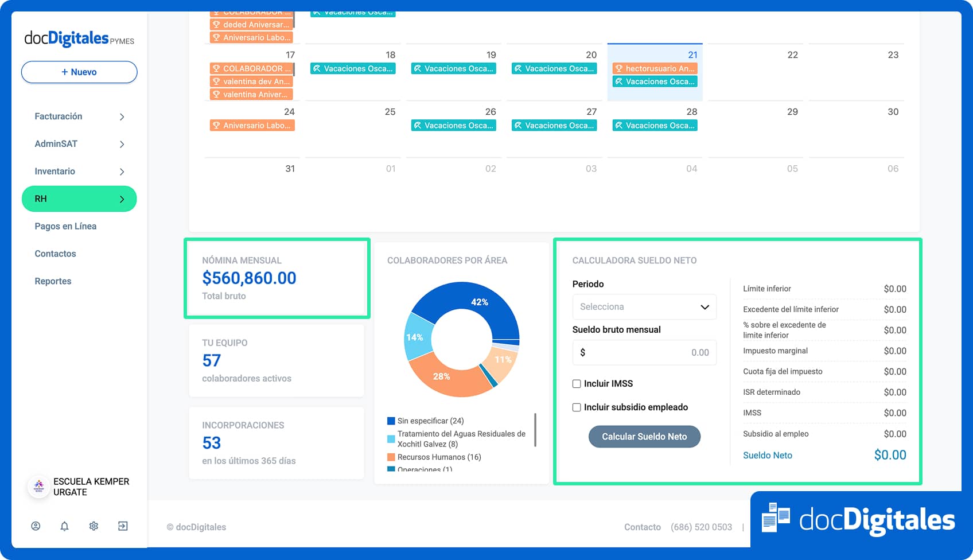The width and height of the screenshot is (973, 560).
Task: Select Facturación in the sidebar
Action: pyautogui.click(x=59, y=116)
